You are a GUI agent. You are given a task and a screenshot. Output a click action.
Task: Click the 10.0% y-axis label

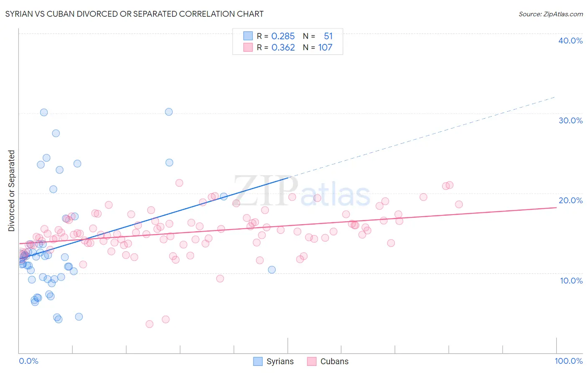click(x=571, y=281)
